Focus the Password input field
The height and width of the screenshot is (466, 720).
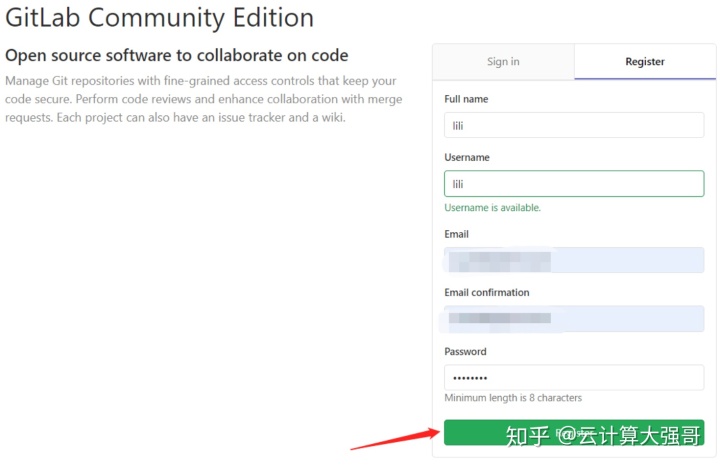[x=574, y=377]
